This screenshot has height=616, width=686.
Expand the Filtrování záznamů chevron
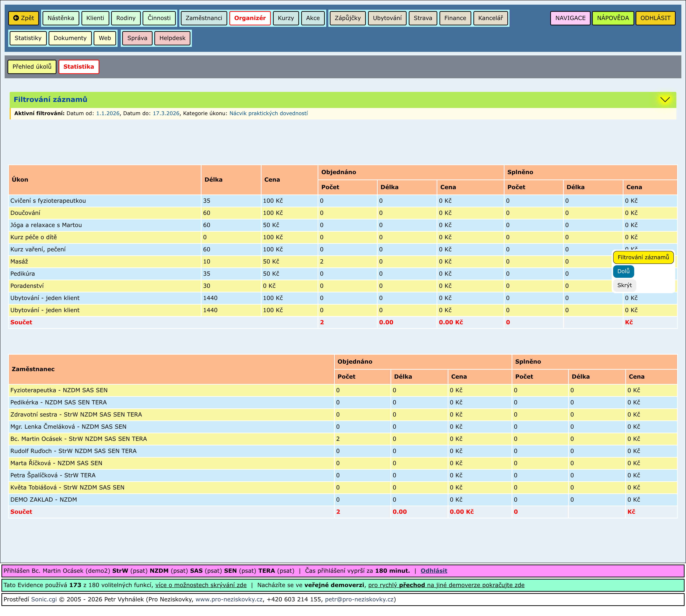point(665,100)
